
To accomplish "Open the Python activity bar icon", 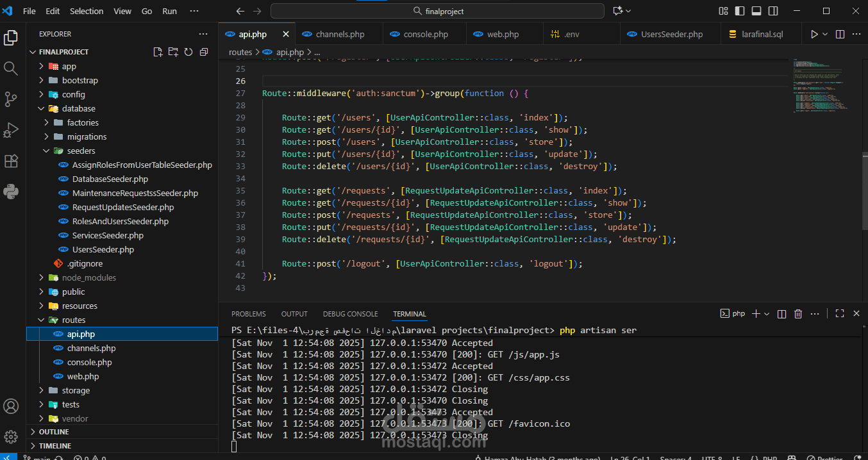I will click(11, 191).
